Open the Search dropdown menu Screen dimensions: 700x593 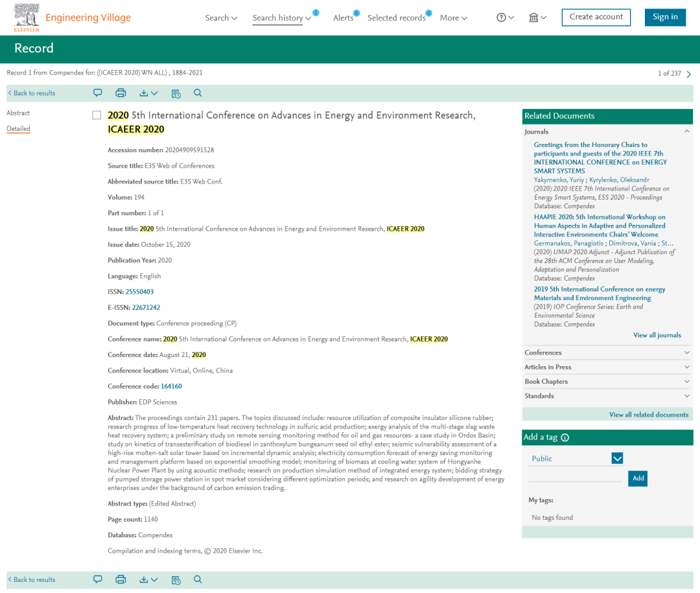tap(221, 18)
